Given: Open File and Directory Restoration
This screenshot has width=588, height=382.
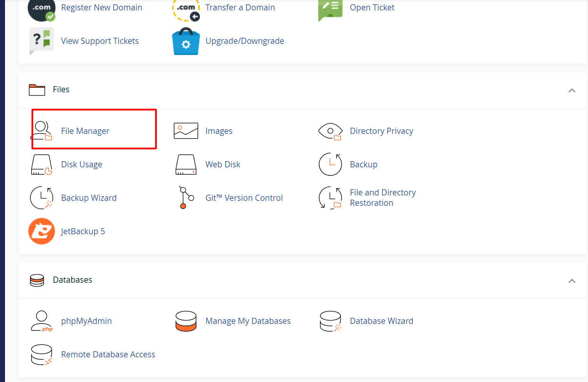Looking at the screenshot, I should (382, 197).
